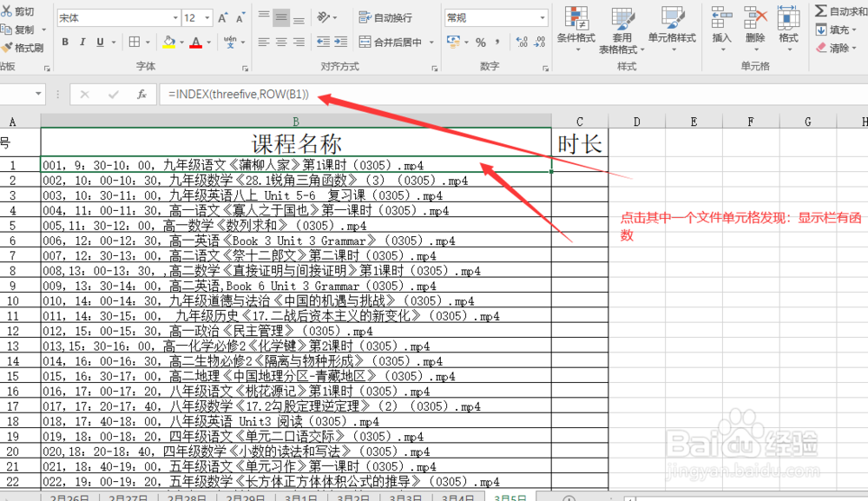Open Format as Table (套用表格格式)
This screenshot has width=868, height=501.
tap(622, 28)
